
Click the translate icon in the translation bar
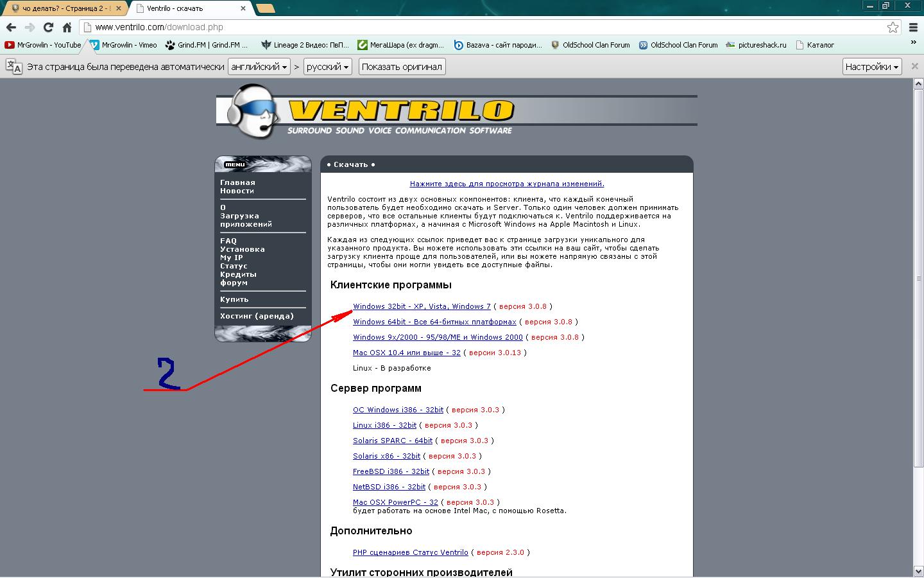(13, 67)
